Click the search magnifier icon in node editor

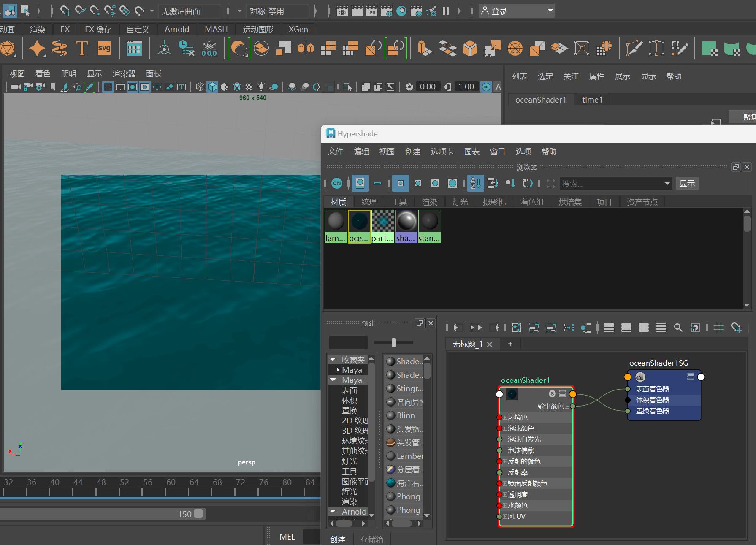pos(678,328)
